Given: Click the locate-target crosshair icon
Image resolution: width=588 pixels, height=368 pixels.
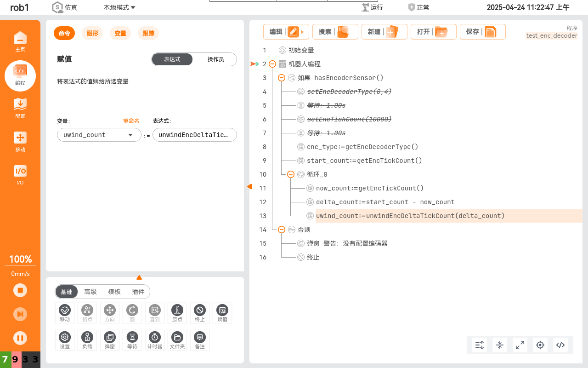Looking at the screenshot, I should (540, 345).
